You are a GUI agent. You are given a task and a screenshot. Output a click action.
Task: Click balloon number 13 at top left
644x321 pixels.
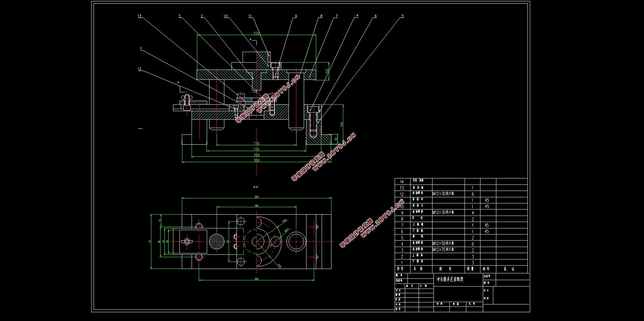pyautogui.click(x=140, y=16)
